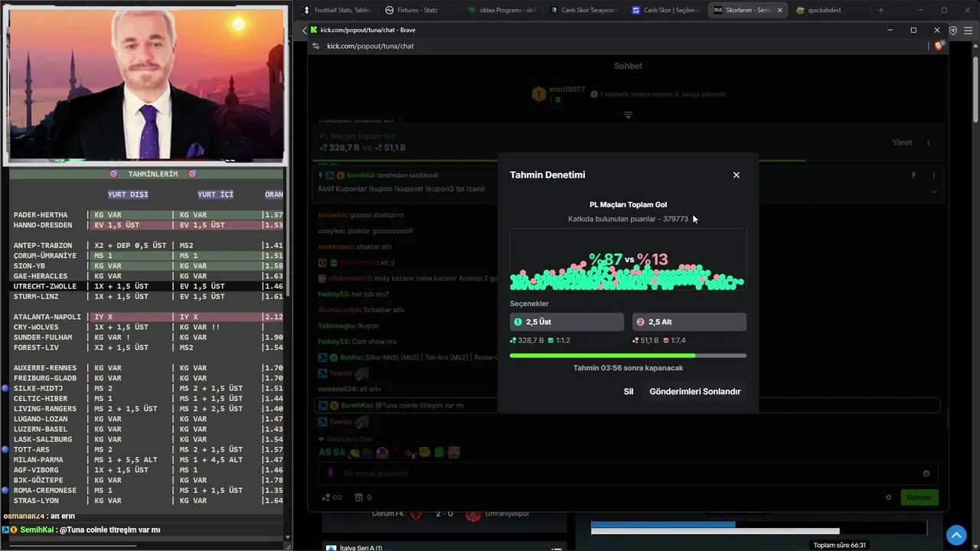The height and width of the screenshot is (551, 980).
Task: Click the TOTT-ARS prediction row
Action: coord(148,450)
